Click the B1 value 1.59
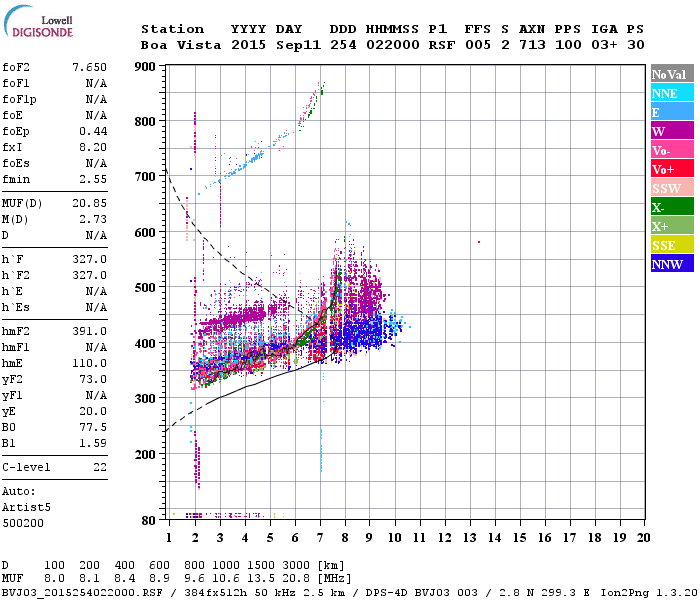The width and height of the screenshot is (700, 600). coord(93,443)
